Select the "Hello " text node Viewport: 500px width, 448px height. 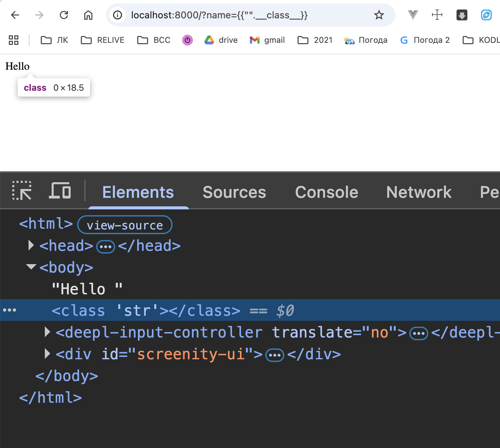(x=87, y=289)
